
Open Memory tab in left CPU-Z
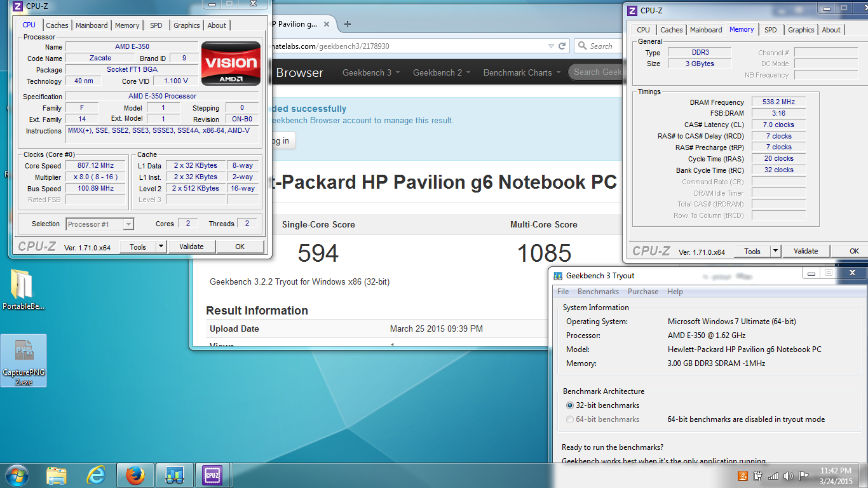coord(127,25)
